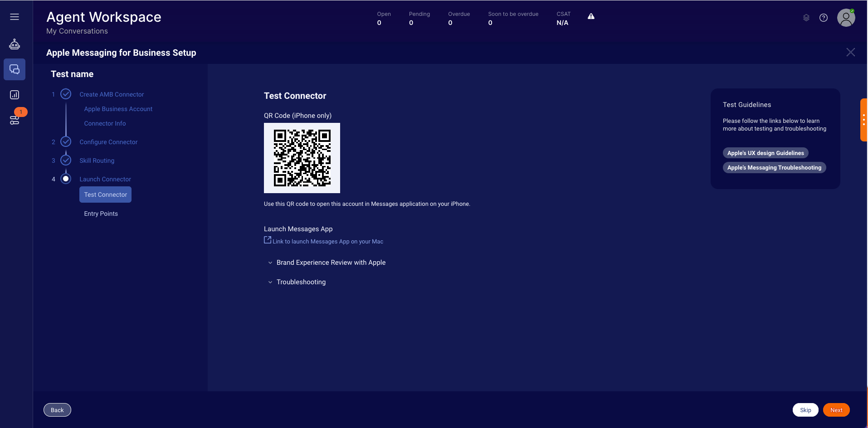Select the Test Connector sub-step
The image size is (868, 428).
[x=105, y=195]
